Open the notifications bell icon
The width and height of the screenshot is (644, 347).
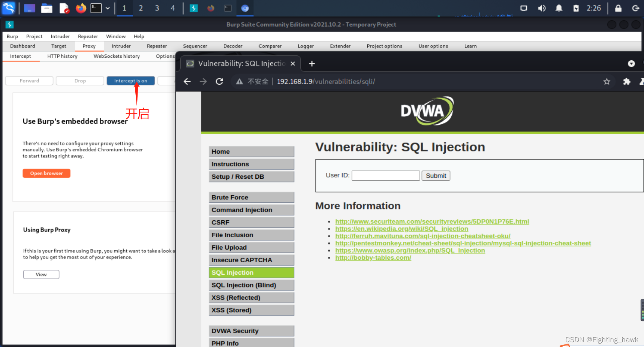(559, 8)
